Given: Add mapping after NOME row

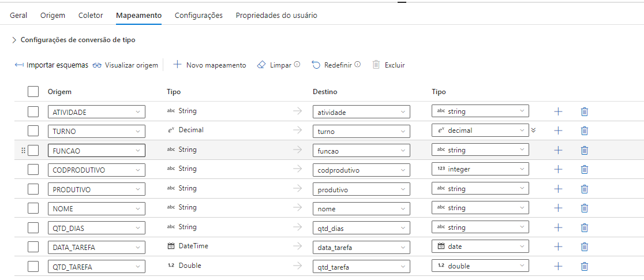Looking at the screenshot, I should click(x=558, y=208).
